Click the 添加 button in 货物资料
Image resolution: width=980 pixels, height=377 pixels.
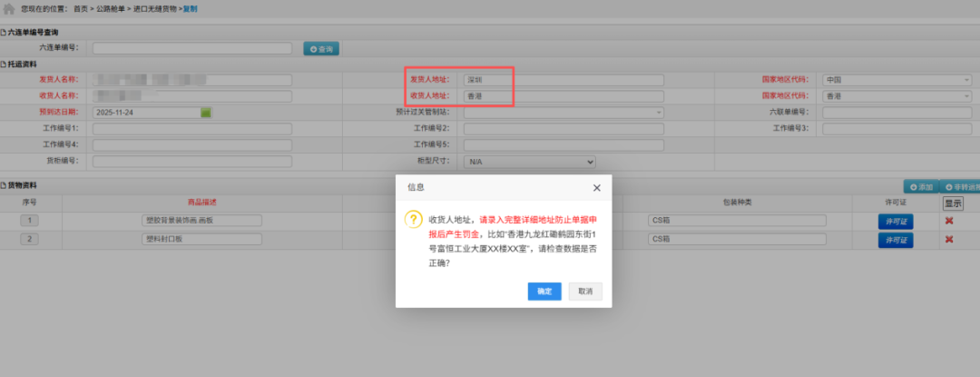point(921,186)
